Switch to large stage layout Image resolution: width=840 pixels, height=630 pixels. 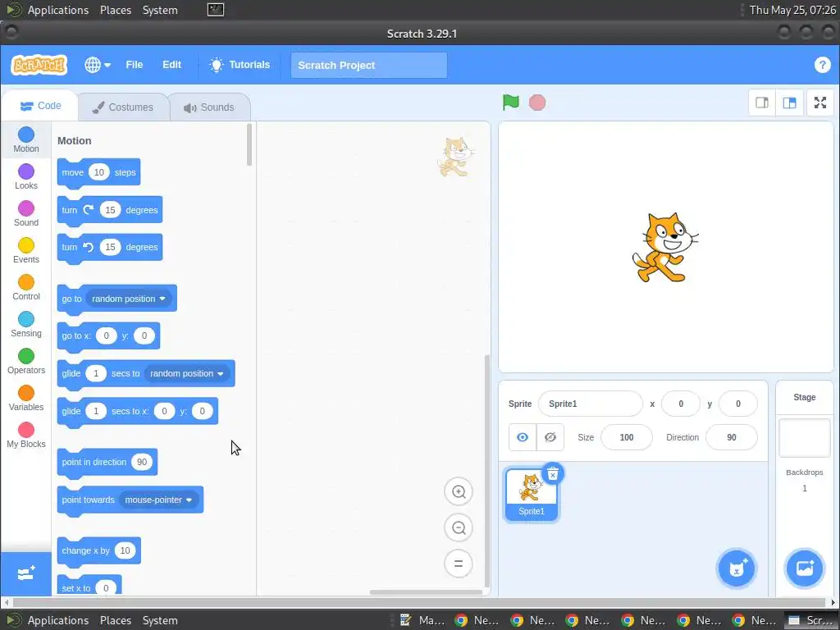tap(789, 103)
